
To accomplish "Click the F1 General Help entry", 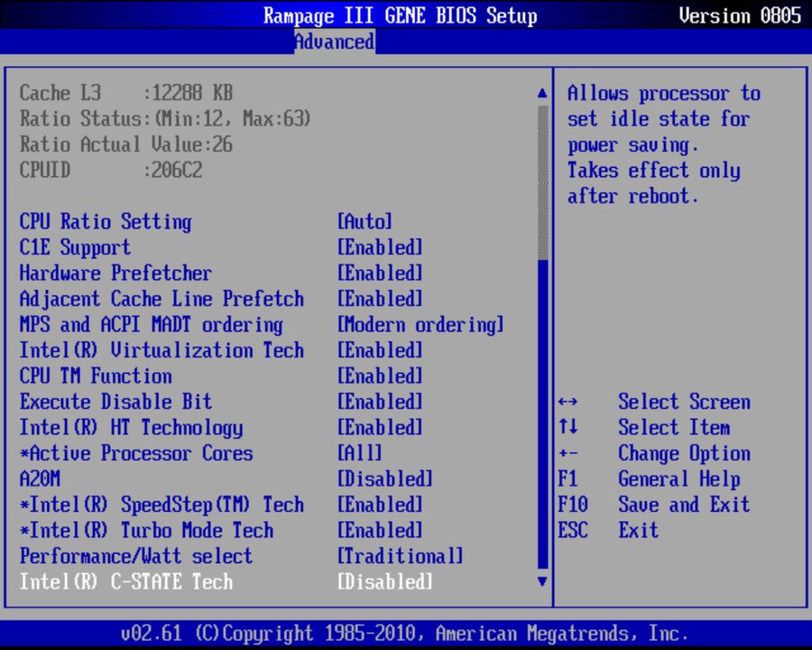I will 649,479.
